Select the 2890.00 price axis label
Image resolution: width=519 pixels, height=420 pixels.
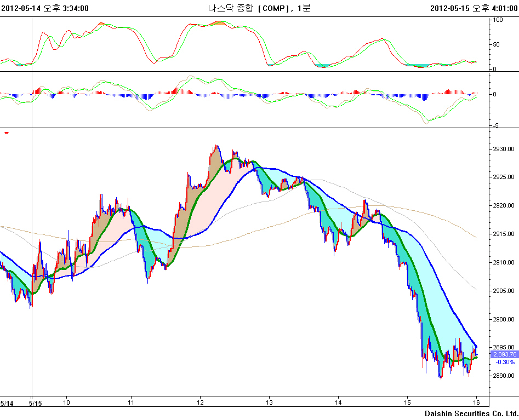(503, 376)
